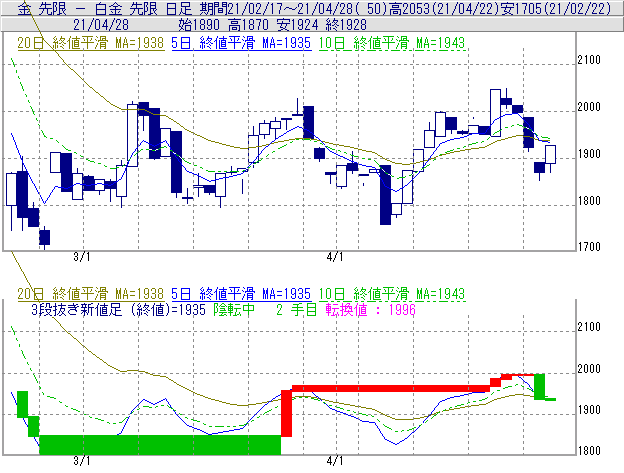This screenshot has height=473, width=624.
Task: Click the date 21/04/28 in info bar
Action: [x=101, y=25]
